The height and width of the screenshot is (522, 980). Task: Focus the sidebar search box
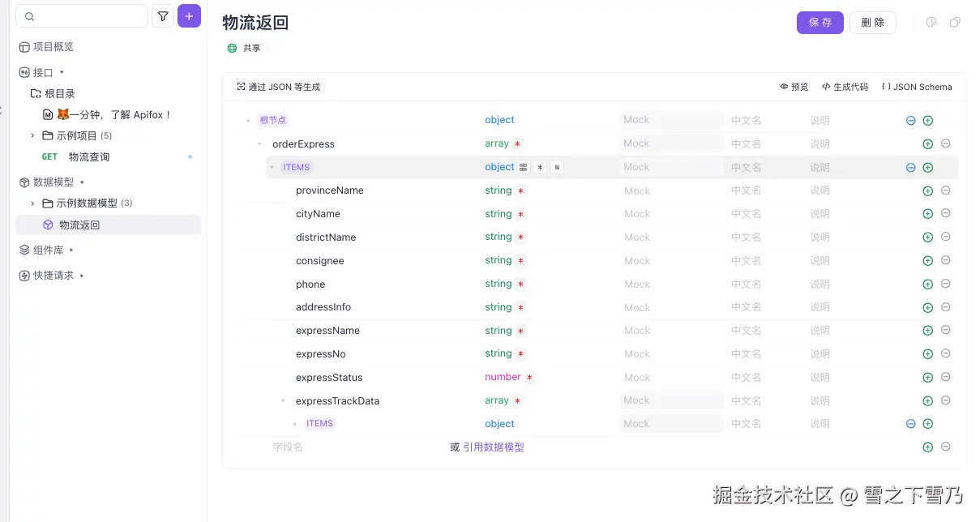82,16
